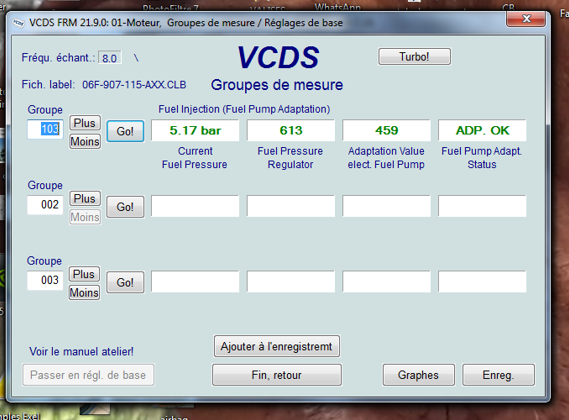
Task: Click Plus next to group 103
Action: (x=85, y=123)
